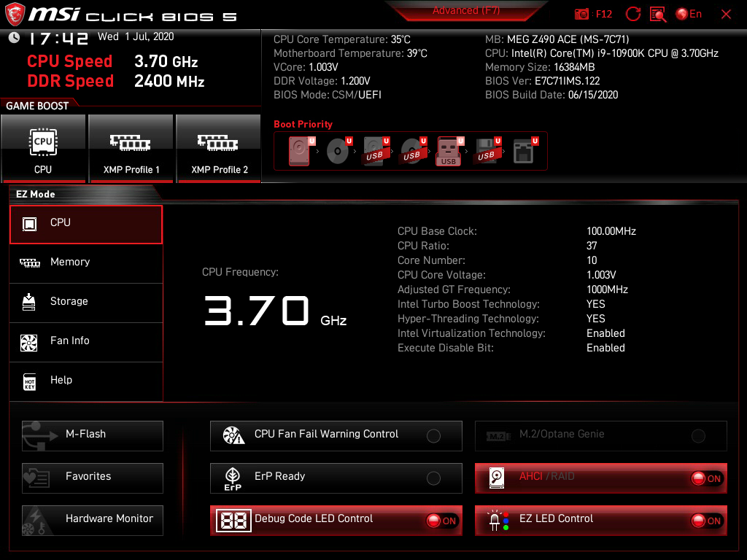This screenshot has width=747, height=560.
Task: Click the circular refresh arrow icon
Action: coord(633,14)
